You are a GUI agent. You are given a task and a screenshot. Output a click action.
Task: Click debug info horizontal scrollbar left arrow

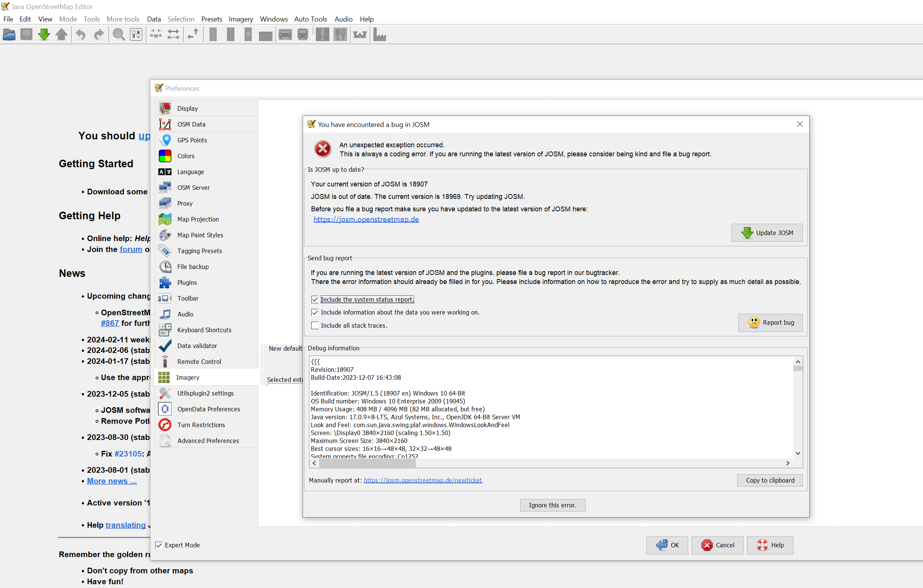click(x=315, y=463)
